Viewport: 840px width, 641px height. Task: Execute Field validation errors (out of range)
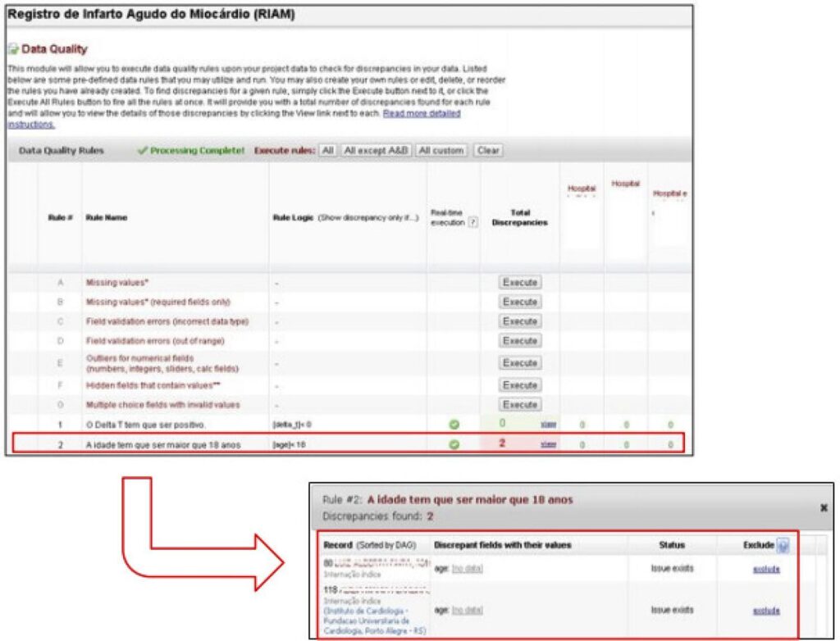click(x=519, y=340)
